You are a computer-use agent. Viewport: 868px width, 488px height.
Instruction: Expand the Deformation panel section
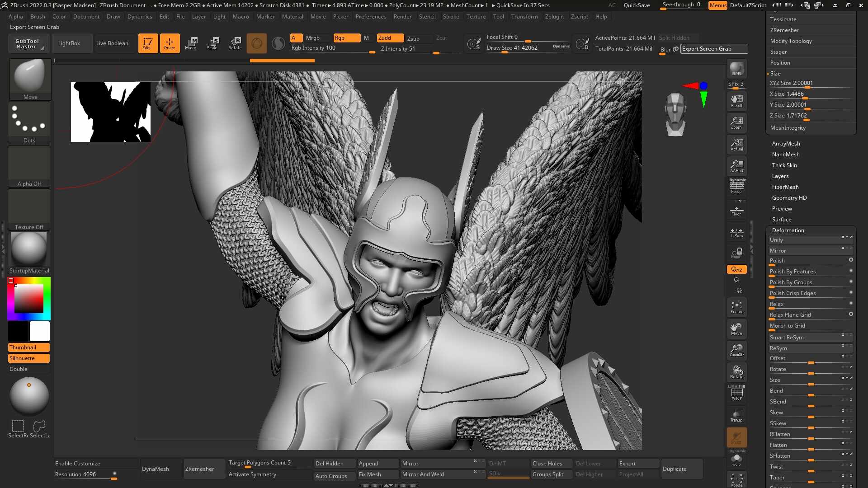(x=788, y=230)
